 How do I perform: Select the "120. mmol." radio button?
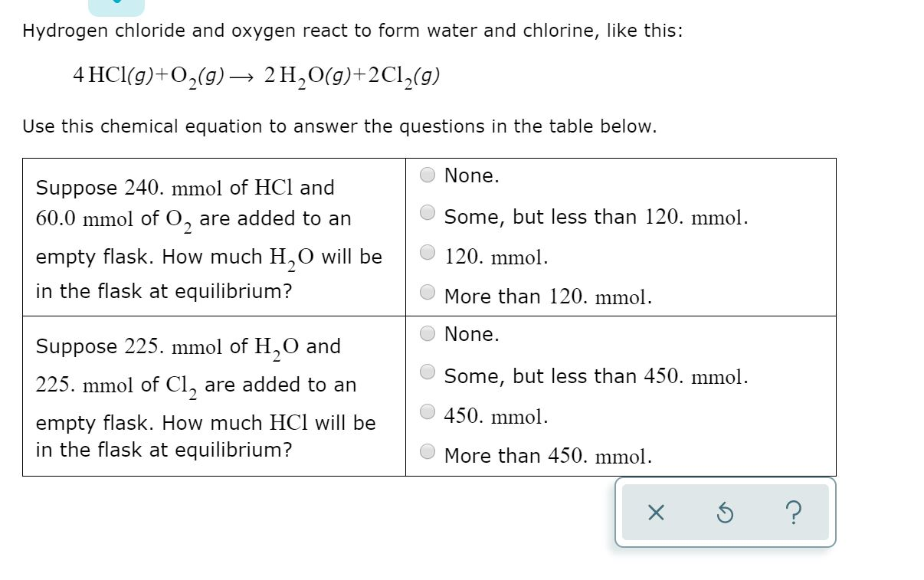427,253
